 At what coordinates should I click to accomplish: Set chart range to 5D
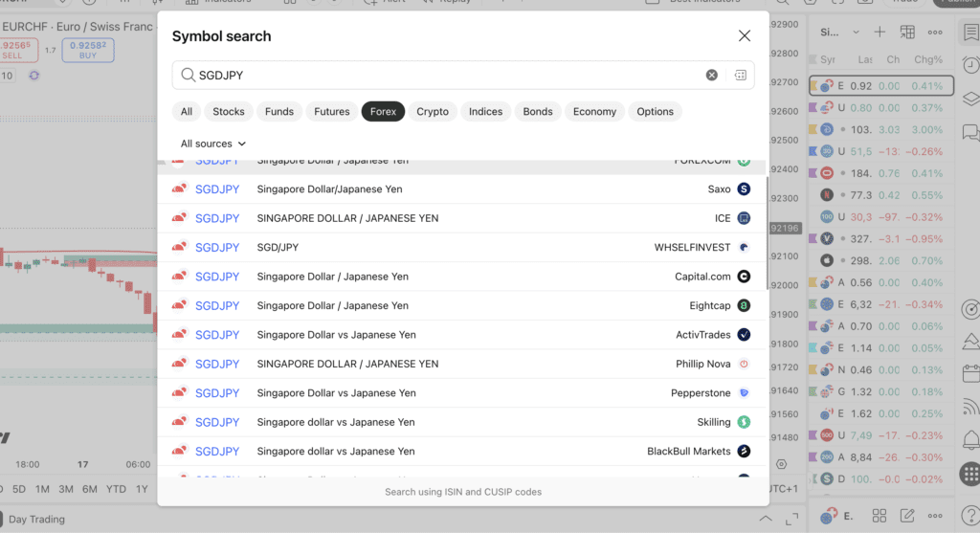(x=19, y=489)
